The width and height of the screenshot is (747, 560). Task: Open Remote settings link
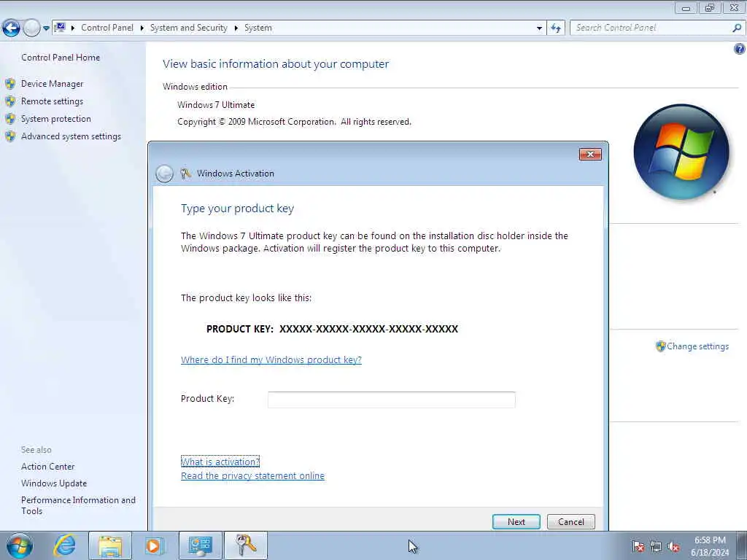52,101
